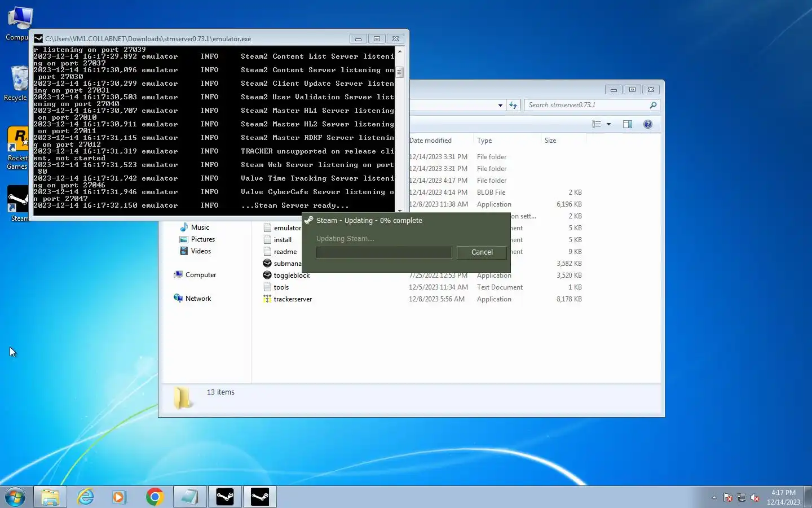Viewport: 812px width, 508px height.
Task: Minimize the Explorer window
Action: [614, 90]
